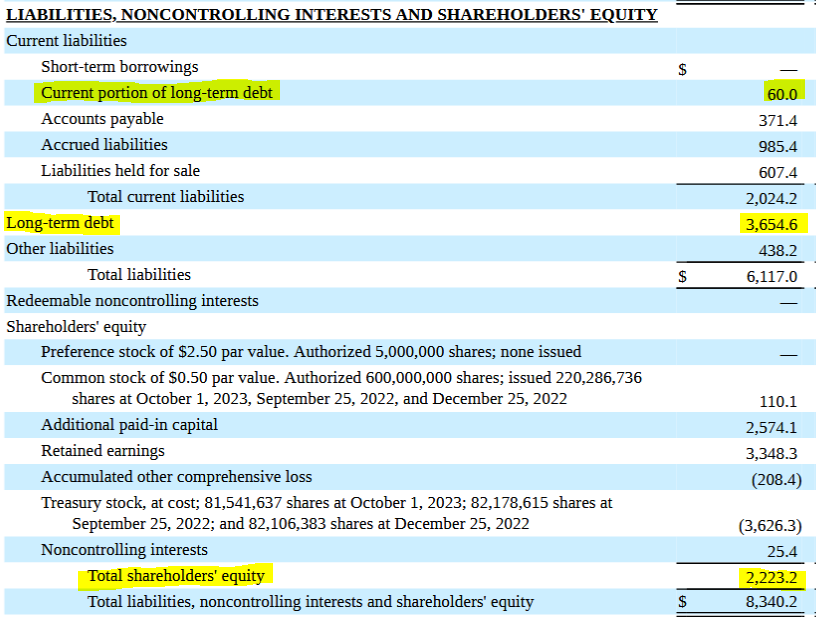Click the Accrued liabilities amount 985.4
816x625 pixels.
coord(777,146)
